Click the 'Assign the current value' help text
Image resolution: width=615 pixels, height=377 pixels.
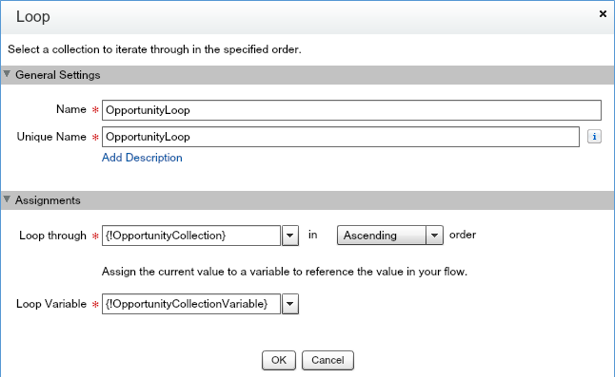pos(284,271)
